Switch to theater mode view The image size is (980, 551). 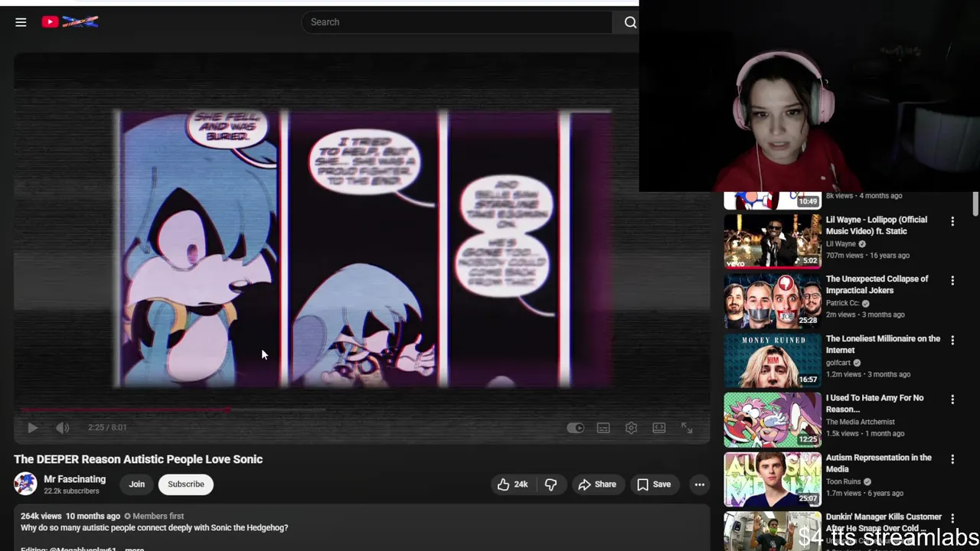(x=658, y=428)
